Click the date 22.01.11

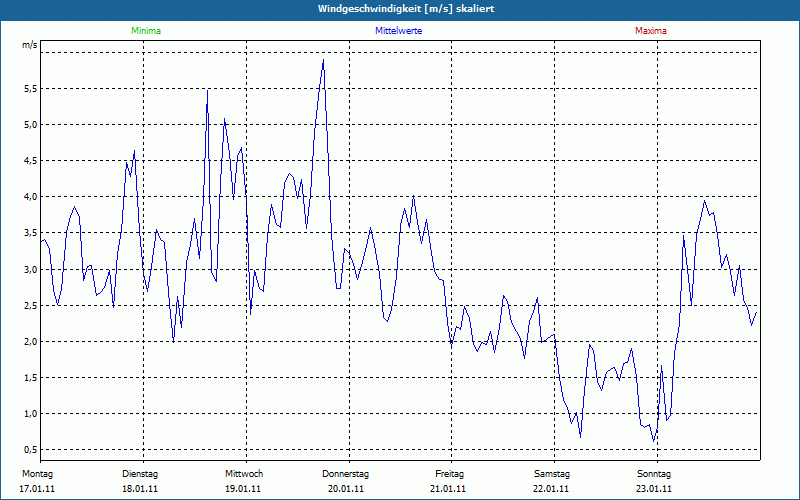pos(551,489)
